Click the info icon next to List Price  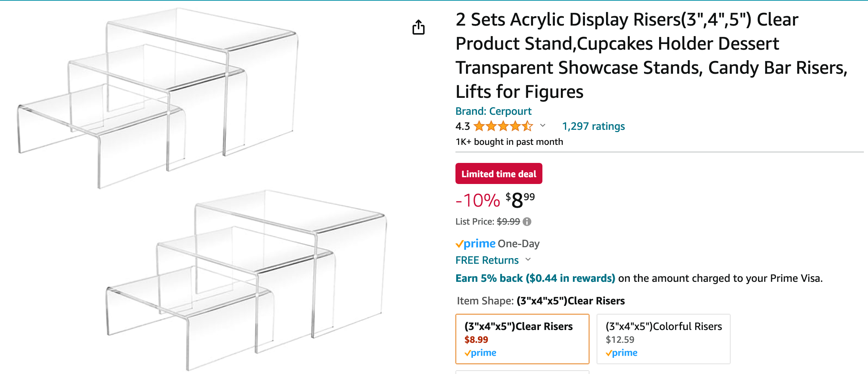pyautogui.click(x=527, y=222)
